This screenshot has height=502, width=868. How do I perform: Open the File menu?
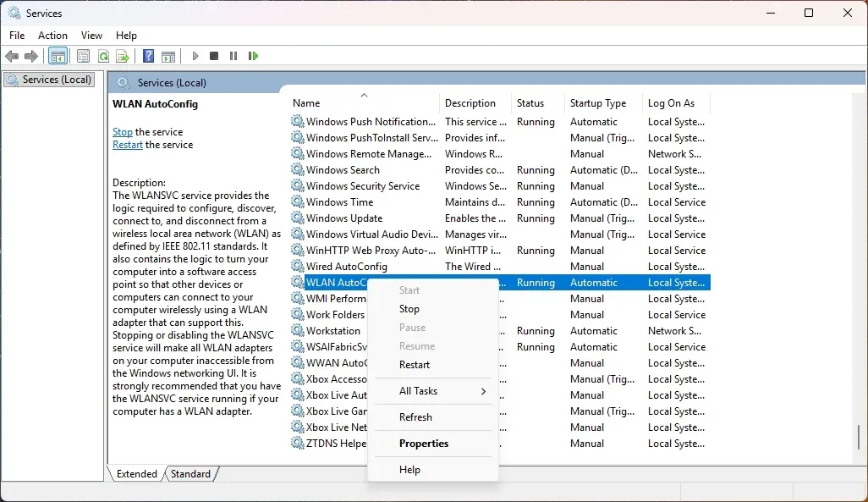coord(17,36)
